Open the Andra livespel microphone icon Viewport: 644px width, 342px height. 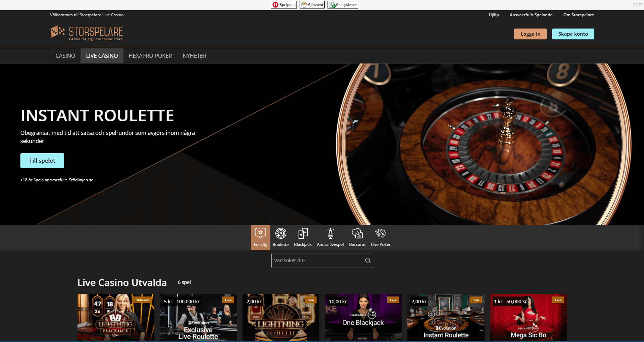[x=330, y=234]
